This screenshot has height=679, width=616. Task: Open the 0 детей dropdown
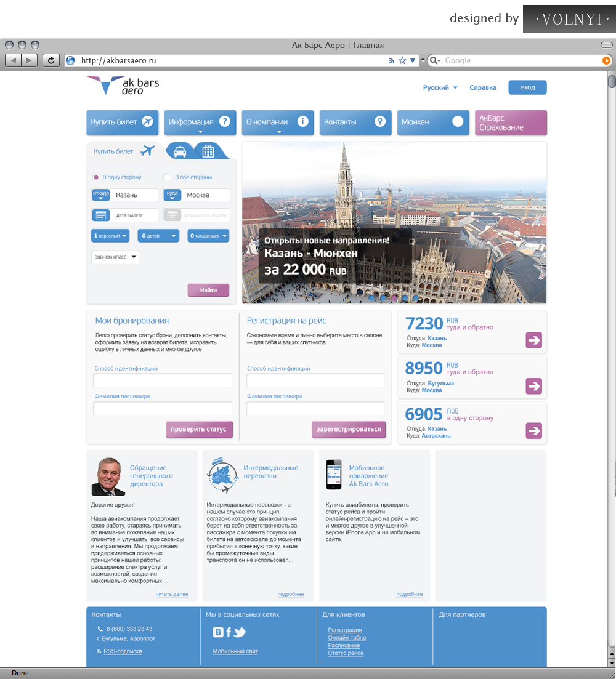[x=158, y=236]
